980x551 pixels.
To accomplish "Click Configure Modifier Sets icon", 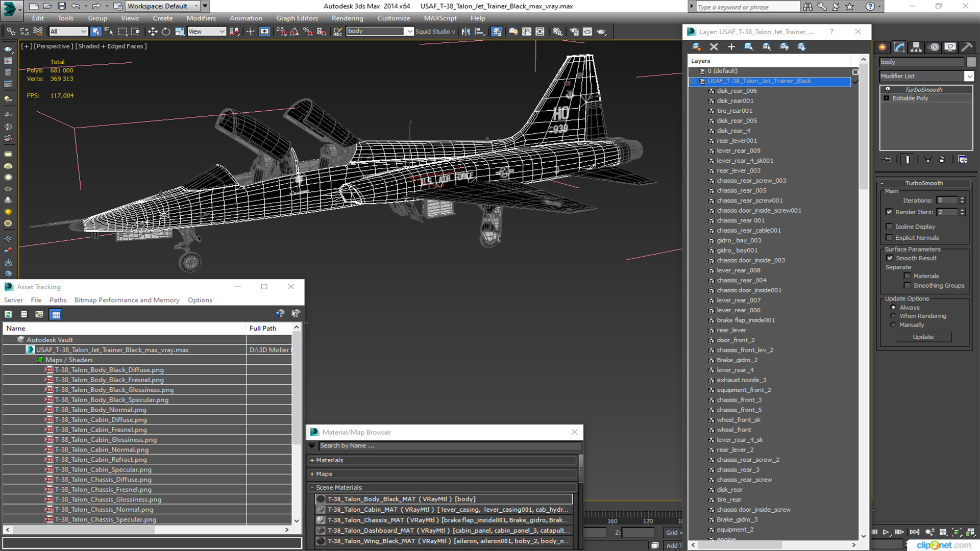I will pyautogui.click(x=963, y=160).
